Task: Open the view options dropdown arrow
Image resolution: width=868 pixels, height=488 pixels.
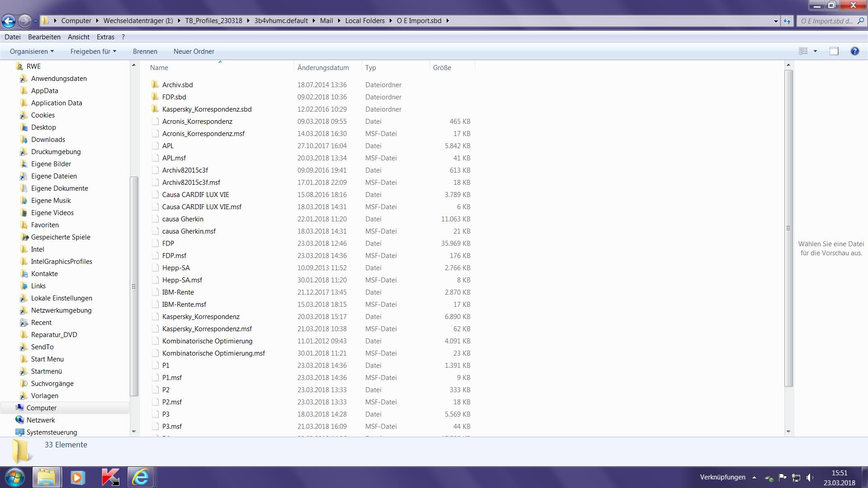Action: click(x=815, y=52)
